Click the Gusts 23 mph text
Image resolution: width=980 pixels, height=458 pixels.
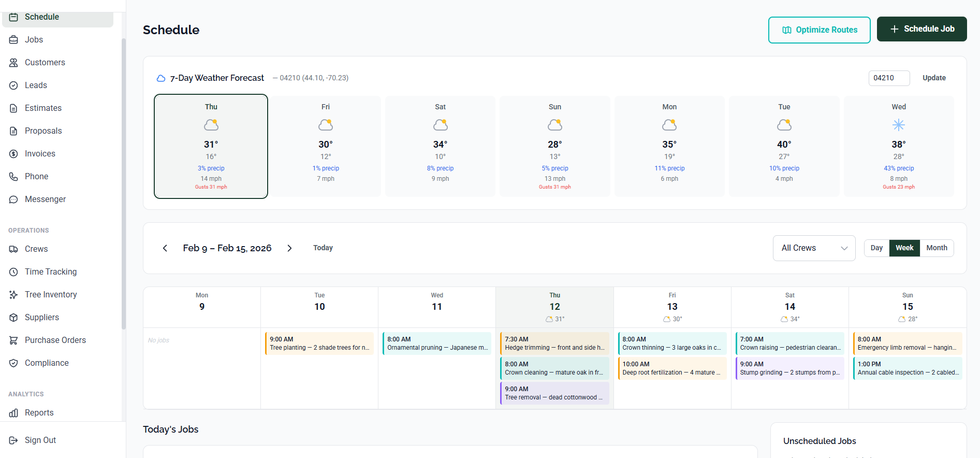(899, 187)
